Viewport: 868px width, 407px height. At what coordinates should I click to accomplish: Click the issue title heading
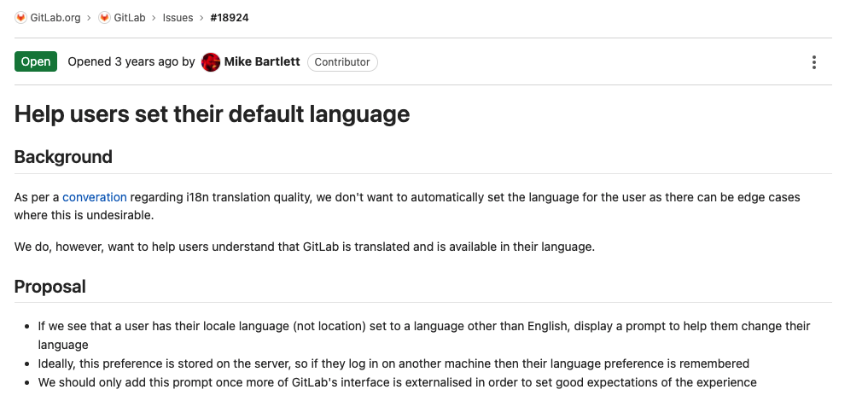[x=213, y=113]
